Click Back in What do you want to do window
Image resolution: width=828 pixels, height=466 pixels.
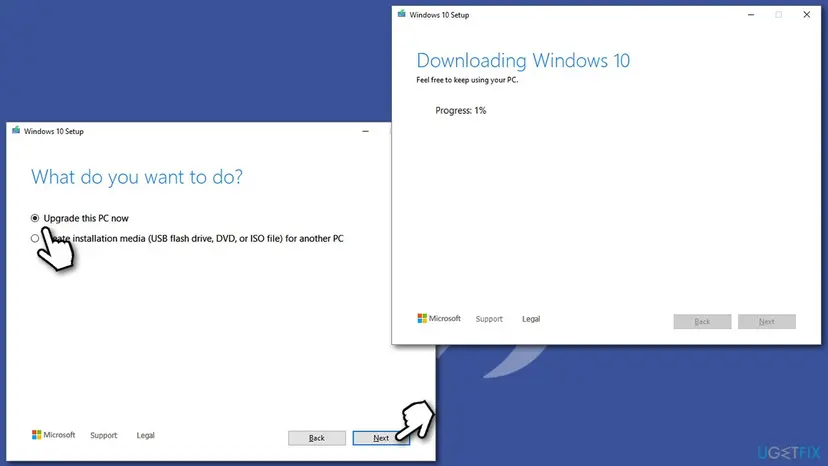click(x=317, y=438)
